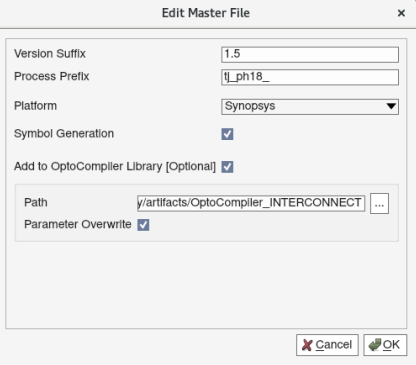Viewport: 416px width, 365px height.
Task: Confirm with the OK button
Action: coord(385,345)
